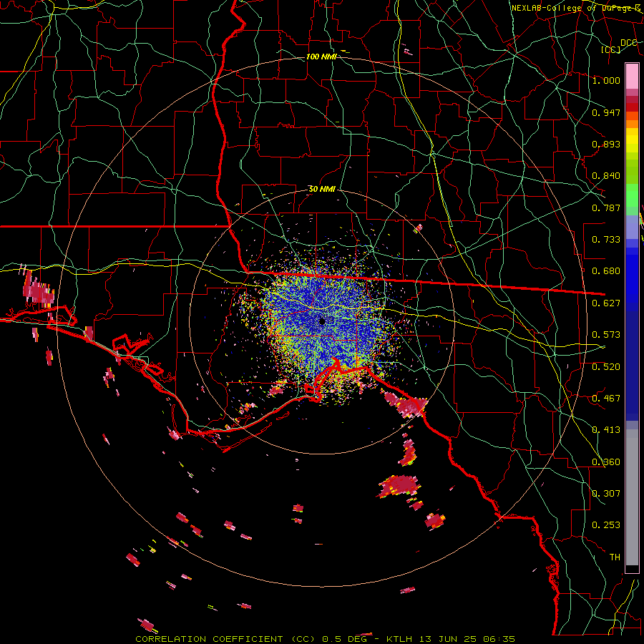Image resolution: width=644 pixels, height=644 pixels.
Task: Click the 0.360 scale value
Action: (606, 462)
